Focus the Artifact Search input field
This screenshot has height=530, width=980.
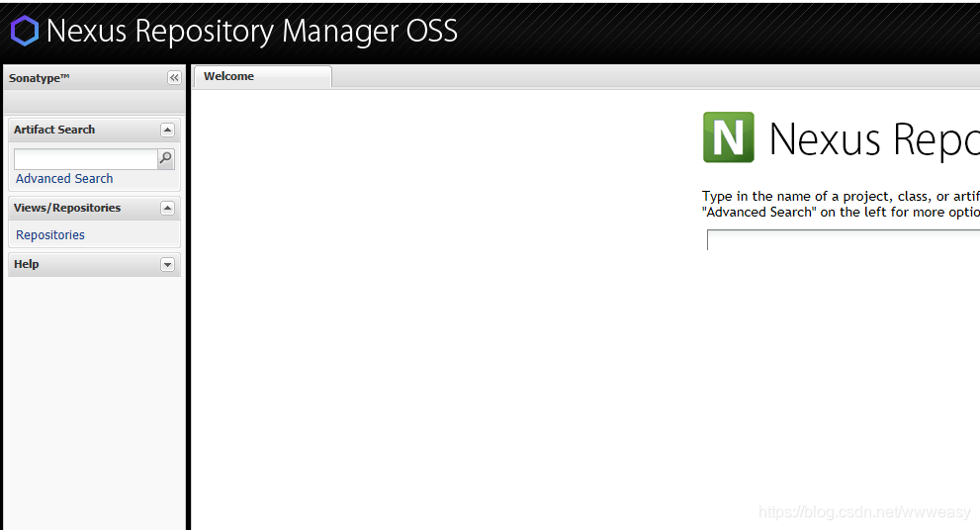click(x=86, y=159)
